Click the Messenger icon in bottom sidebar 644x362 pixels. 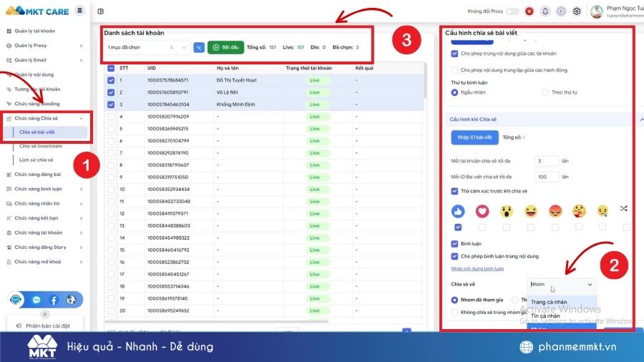tap(36, 300)
